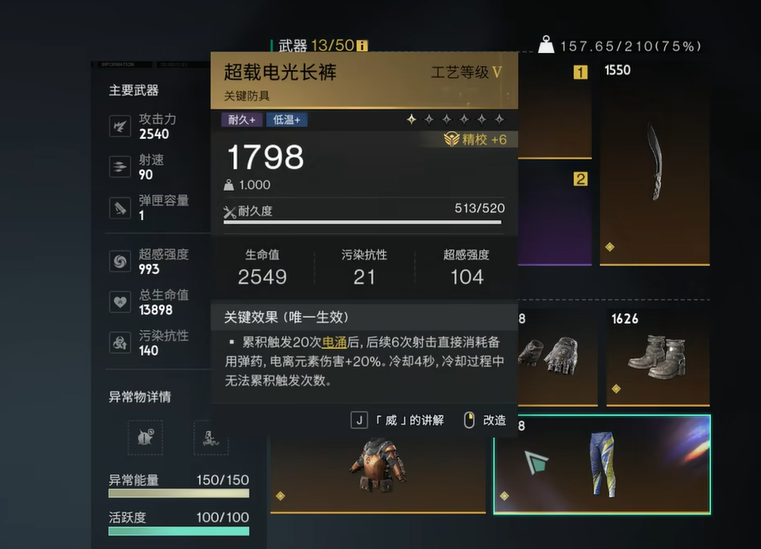
Task: Click the 电涌 keyword link
Action: tap(334, 342)
